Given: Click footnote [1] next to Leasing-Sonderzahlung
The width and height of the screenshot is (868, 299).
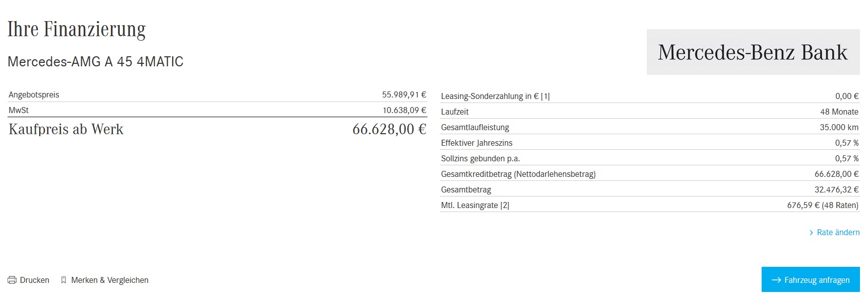Looking at the screenshot, I should point(545,96).
